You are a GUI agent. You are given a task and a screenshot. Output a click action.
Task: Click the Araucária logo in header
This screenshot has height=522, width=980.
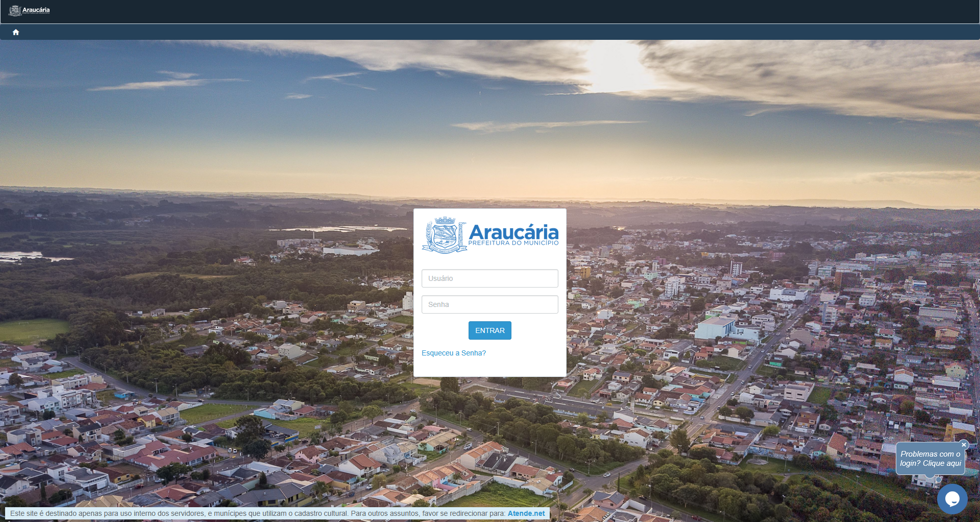(30, 10)
